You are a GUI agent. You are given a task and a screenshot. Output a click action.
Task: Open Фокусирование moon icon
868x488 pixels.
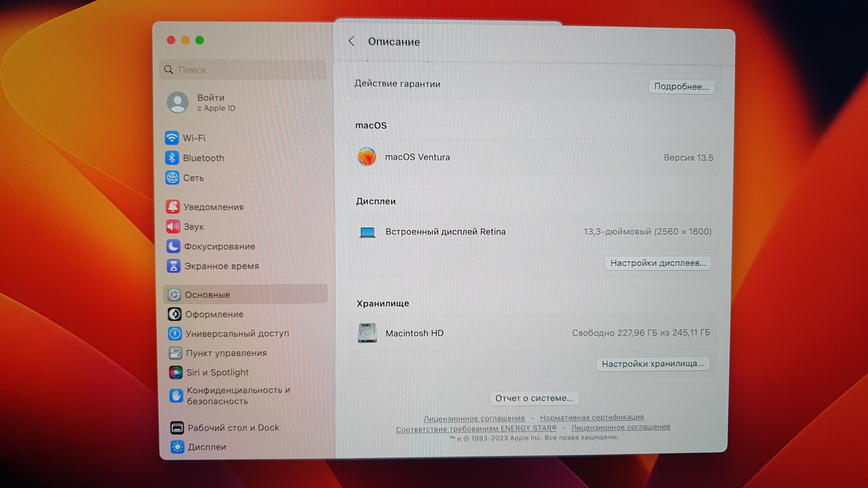173,246
